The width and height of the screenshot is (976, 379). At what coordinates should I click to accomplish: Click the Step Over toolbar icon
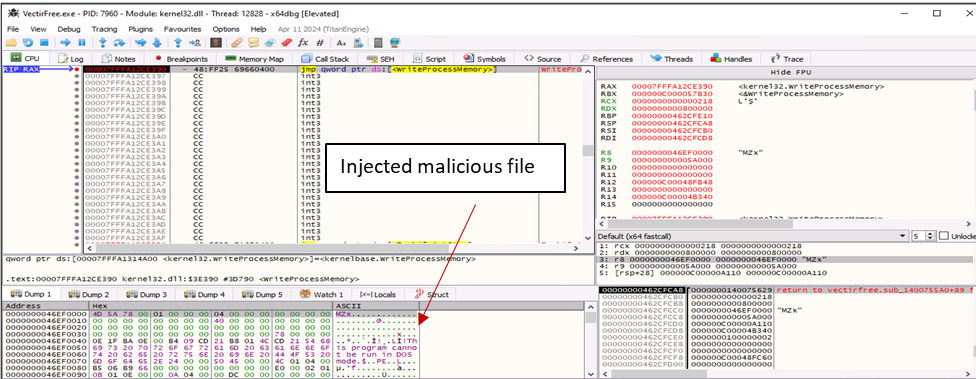[x=120, y=43]
